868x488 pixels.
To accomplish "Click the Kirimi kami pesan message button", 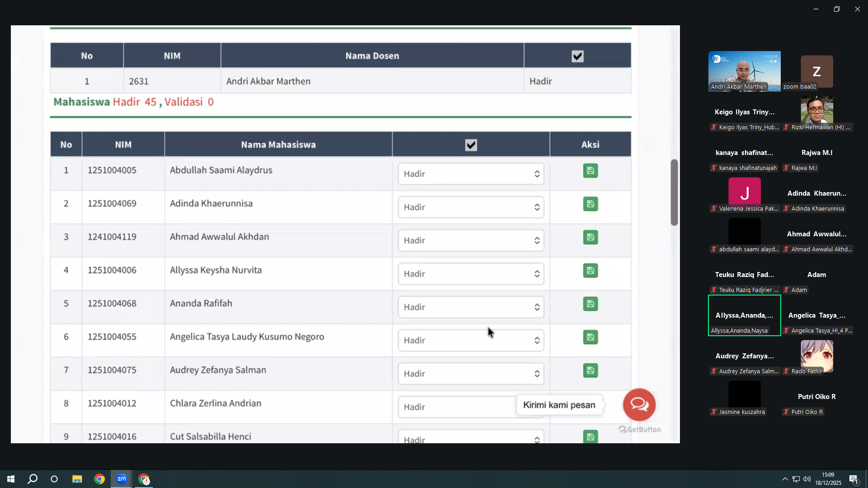I will click(x=559, y=405).
